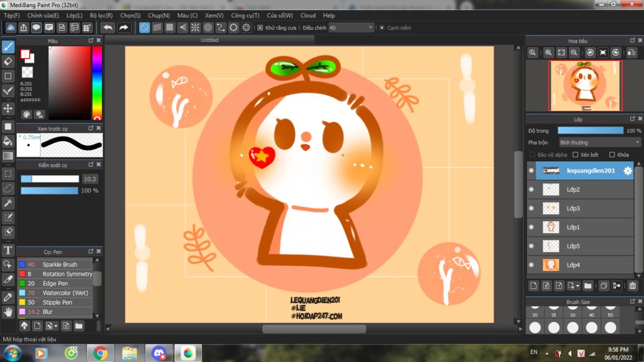Add a new layer folder

(x=588, y=285)
